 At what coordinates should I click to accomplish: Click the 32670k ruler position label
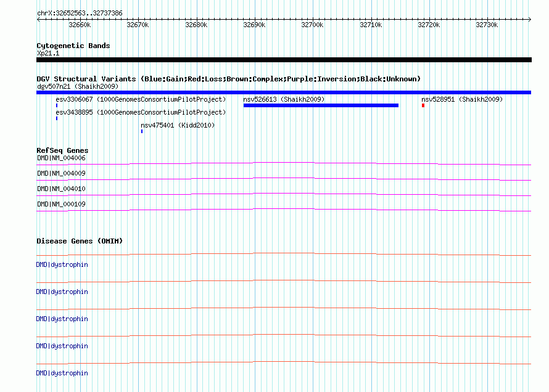138,25
